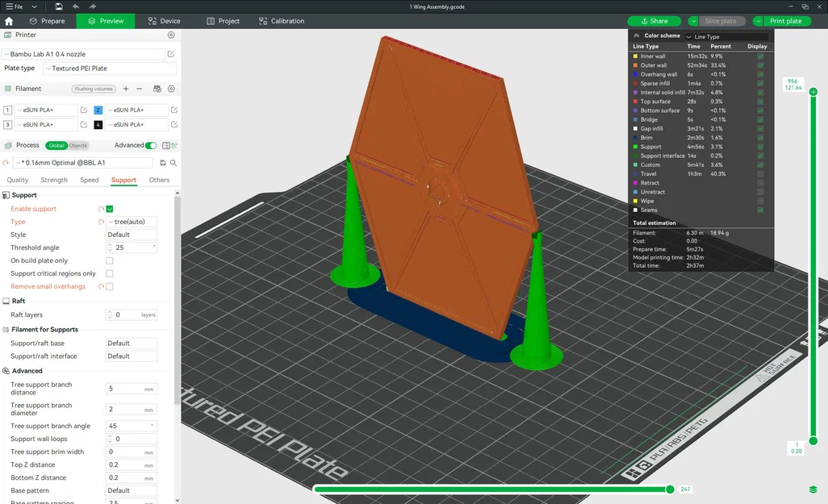Toggle Travel display checkbox

tap(760, 173)
